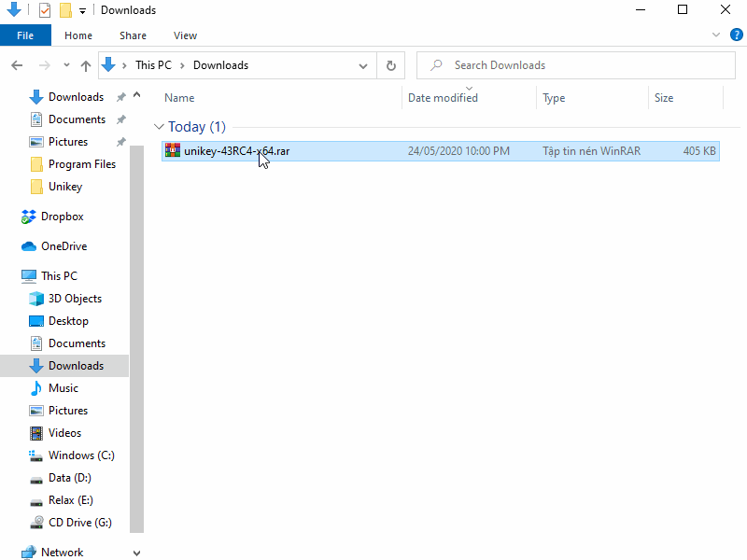The width and height of the screenshot is (747, 560).
Task: Collapse the Today (1) group
Action: 159,127
